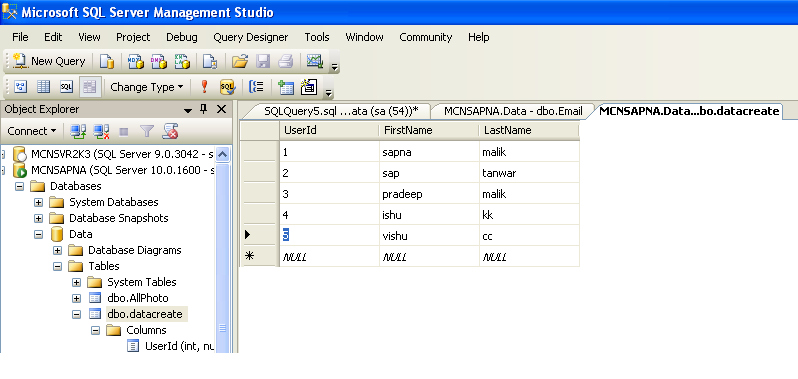Collapse the Tables folder node
Screen dimensions: 798x379
coord(57,266)
